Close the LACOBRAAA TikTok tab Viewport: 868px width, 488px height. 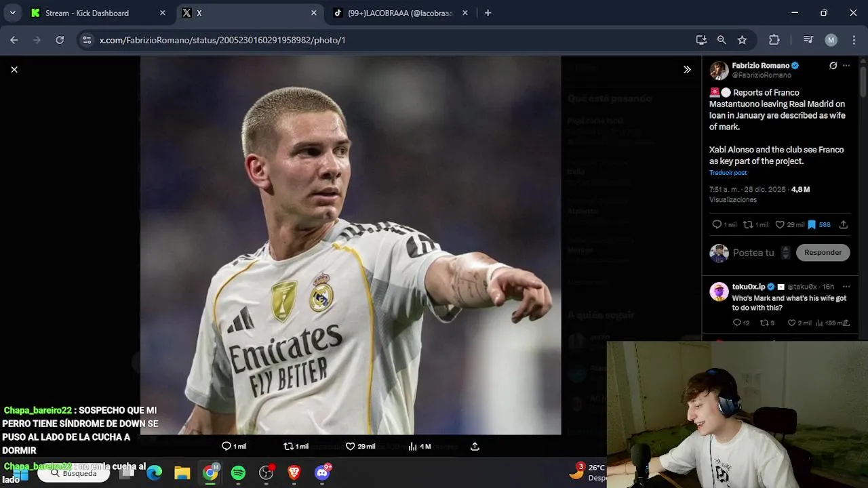pos(465,13)
